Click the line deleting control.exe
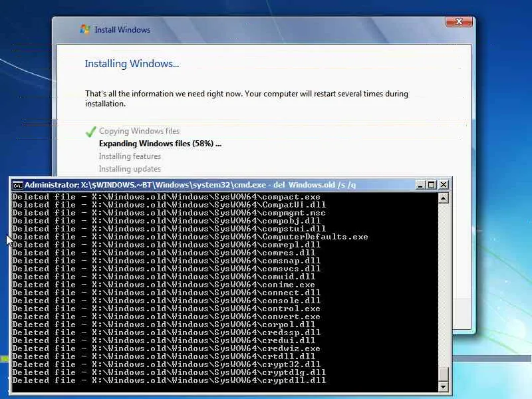This screenshot has width=532, height=399. [x=166, y=309]
